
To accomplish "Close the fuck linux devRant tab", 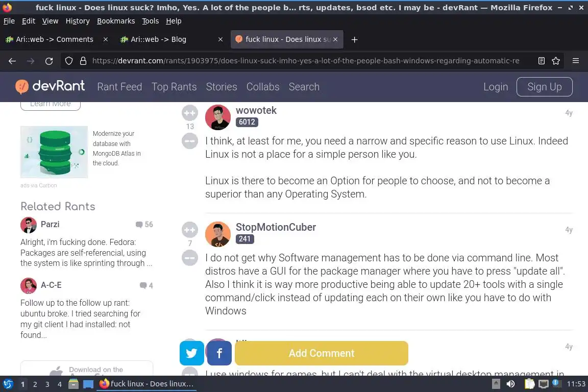I will click(x=335, y=39).
